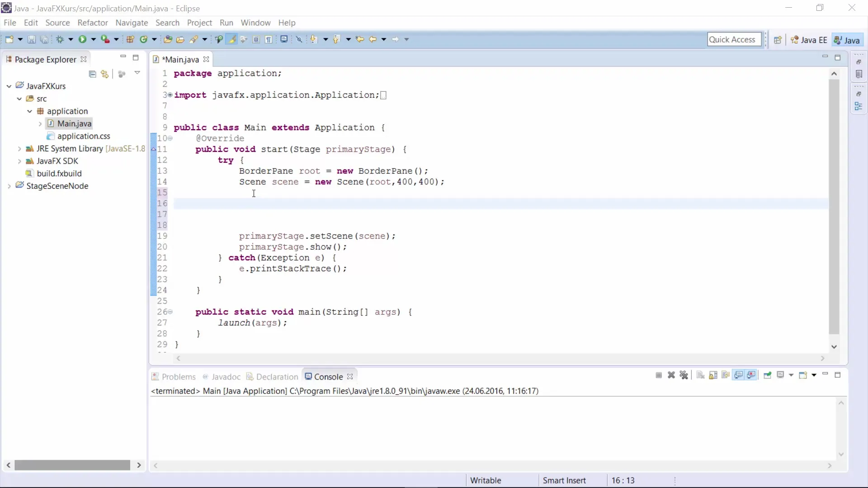The image size is (868, 488).
Task: Click the Open Perspective icon
Action: [x=778, y=40]
